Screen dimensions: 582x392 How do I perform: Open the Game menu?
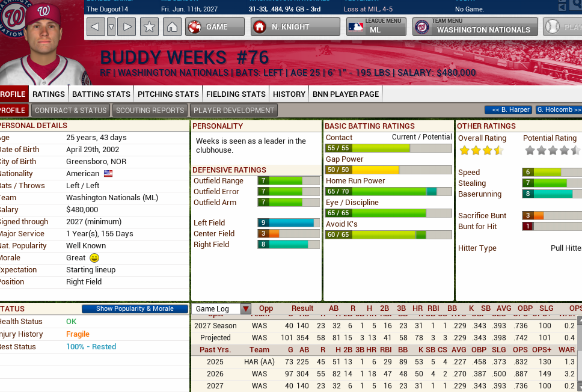coord(215,27)
